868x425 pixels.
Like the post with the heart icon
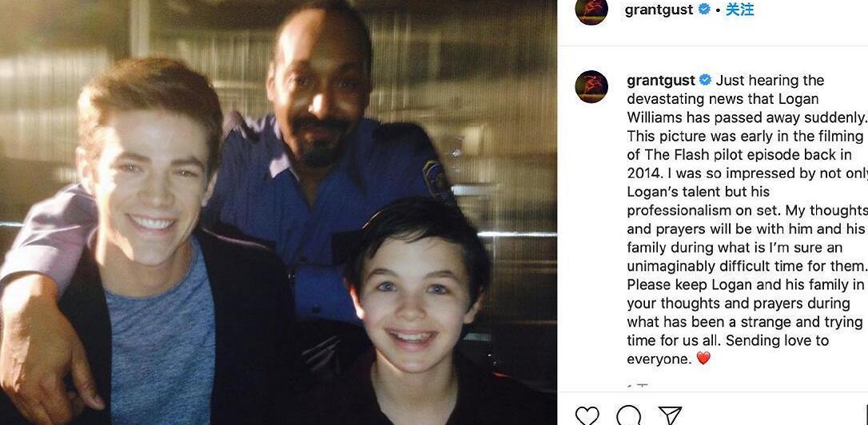pyautogui.click(x=587, y=415)
